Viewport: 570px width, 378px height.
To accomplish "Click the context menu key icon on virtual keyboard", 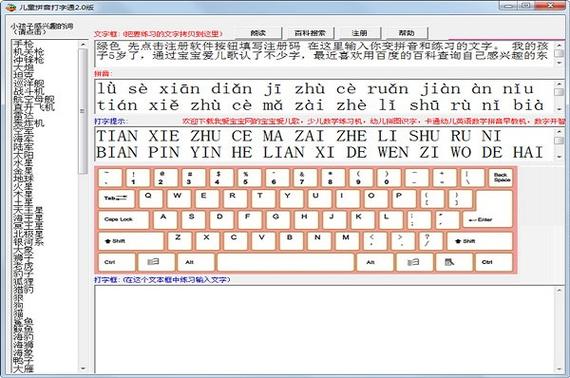I will point(453,262).
